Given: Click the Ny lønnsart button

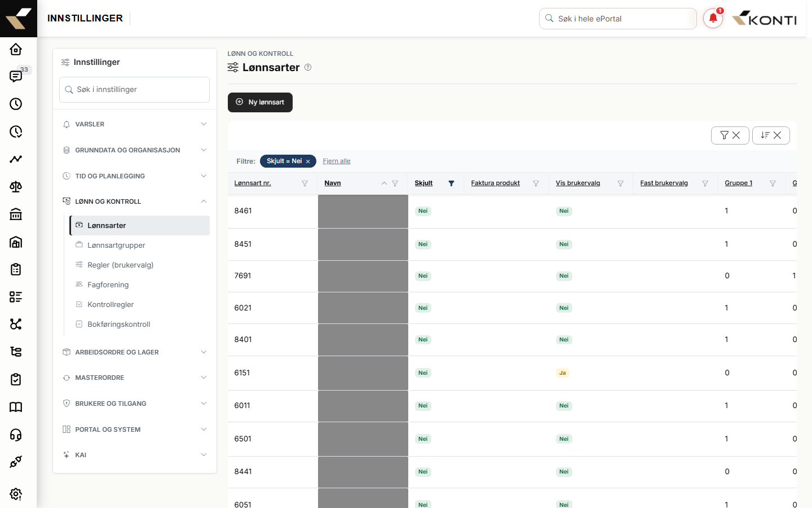Looking at the screenshot, I should click(x=260, y=102).
